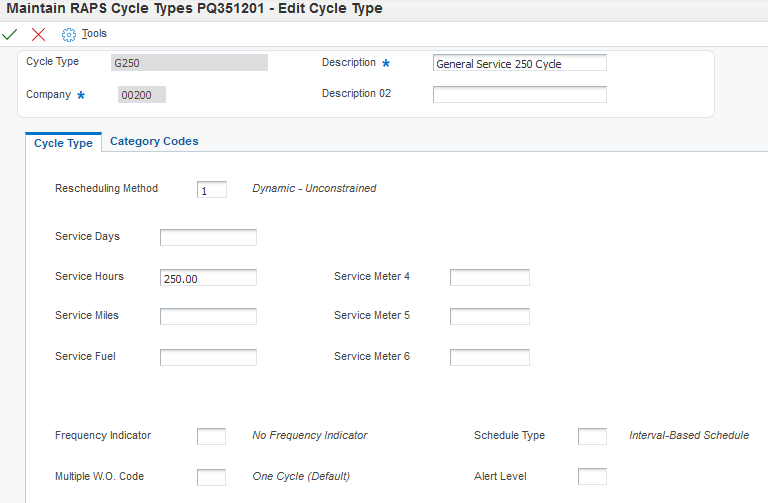Click the Service Fuel input box

coord(208,357)
